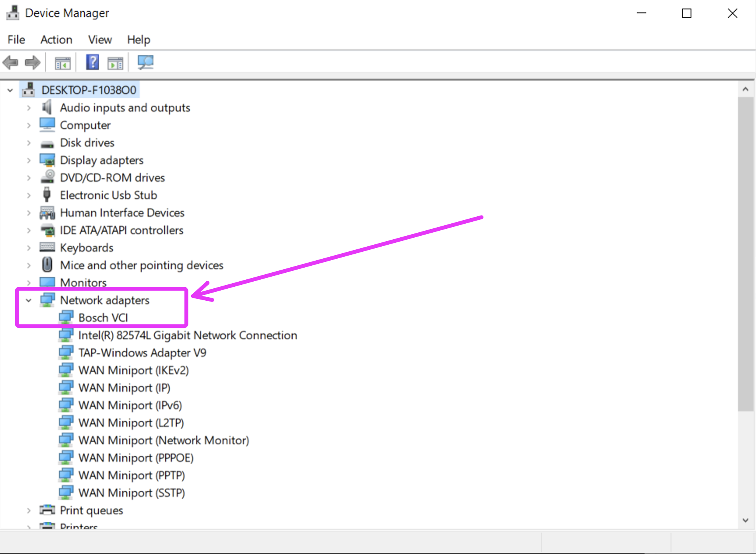This screenshot has height=554, width=756.
Task: Collapse the DESKTOP-F1038O0 root node
Action: click(10, 90)
